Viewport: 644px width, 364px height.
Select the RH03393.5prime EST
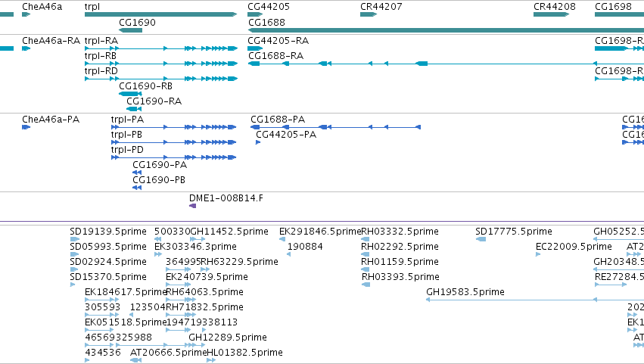(366, 285)
